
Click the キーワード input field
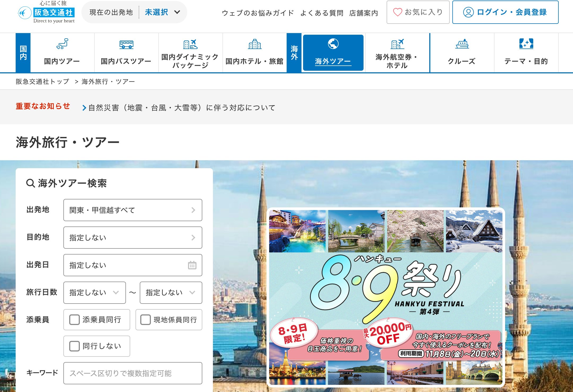pos(133,373)
